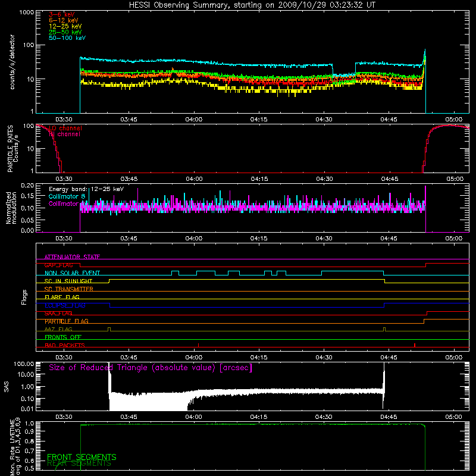Click the '0.15' modulation tick label
Screen dimensions: 476x476
(27, 197)
